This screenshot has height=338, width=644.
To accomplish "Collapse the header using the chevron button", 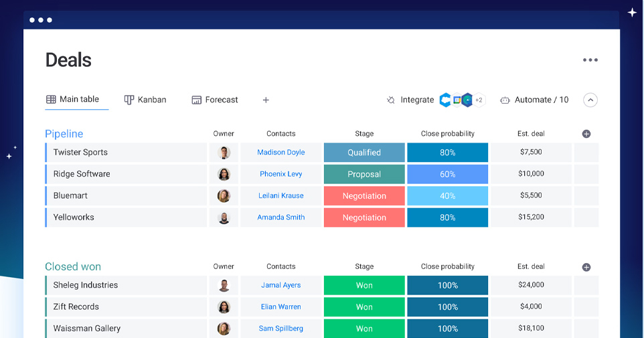I will (590, 100).
